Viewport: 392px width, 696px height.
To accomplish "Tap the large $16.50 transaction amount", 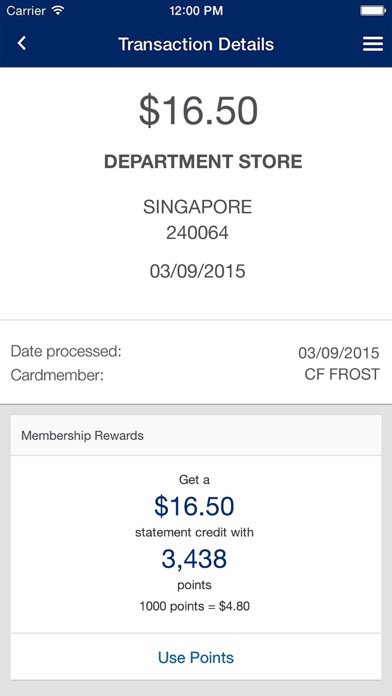I will pos(198,111).
